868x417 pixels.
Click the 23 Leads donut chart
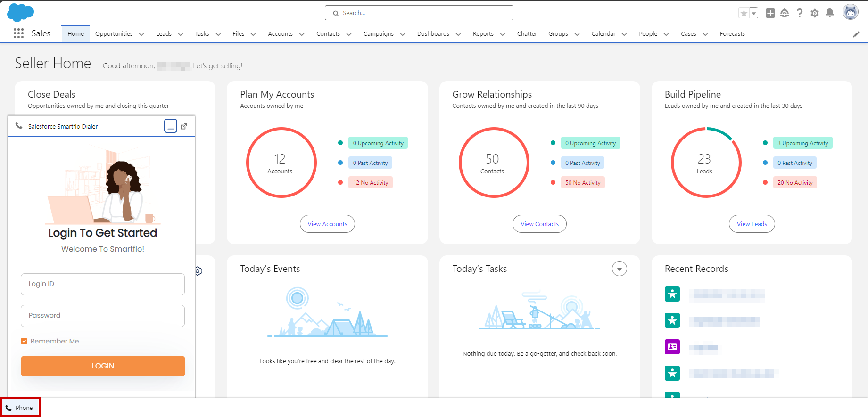pyautogui.click(x=706, y=163)
